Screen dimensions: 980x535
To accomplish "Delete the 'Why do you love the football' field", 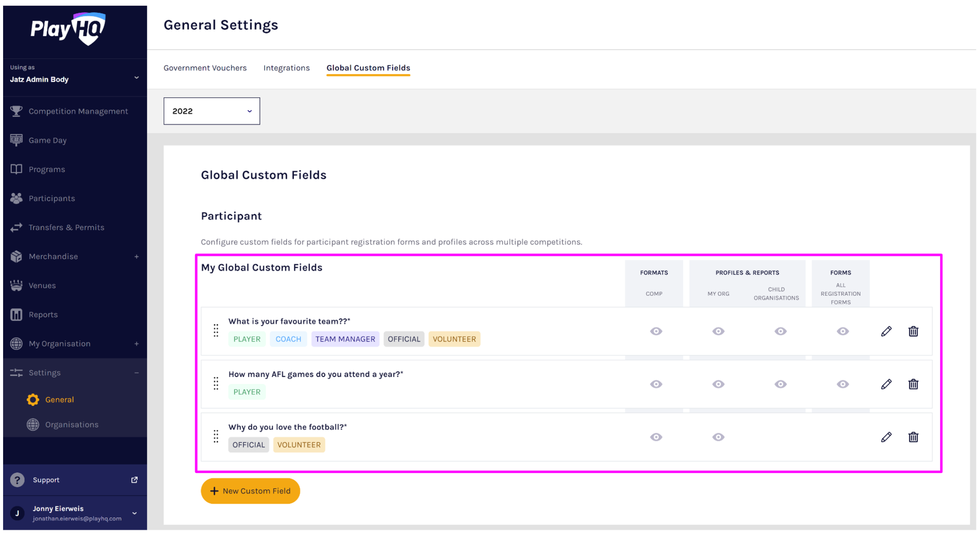I will tap(913, 437).
